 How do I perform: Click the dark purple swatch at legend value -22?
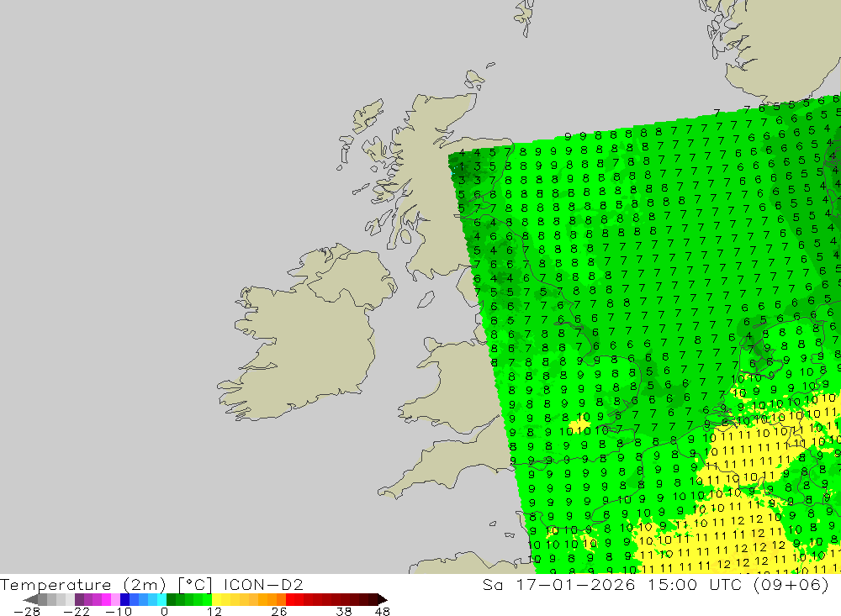pos(79,599)
